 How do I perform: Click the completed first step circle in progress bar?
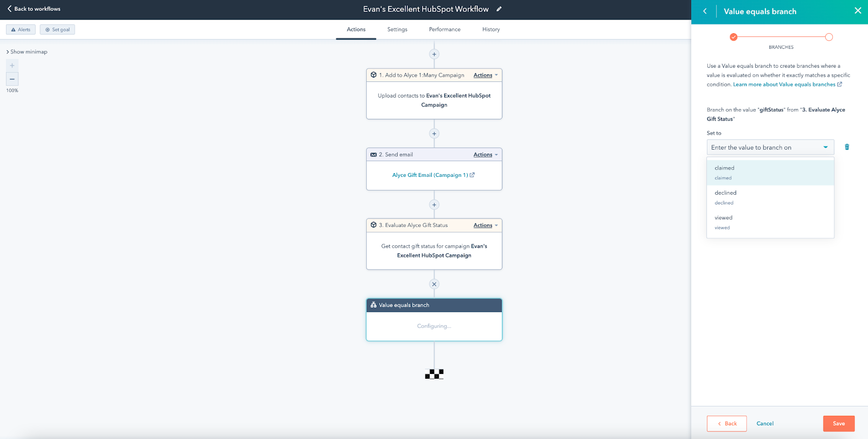(733, 37)
